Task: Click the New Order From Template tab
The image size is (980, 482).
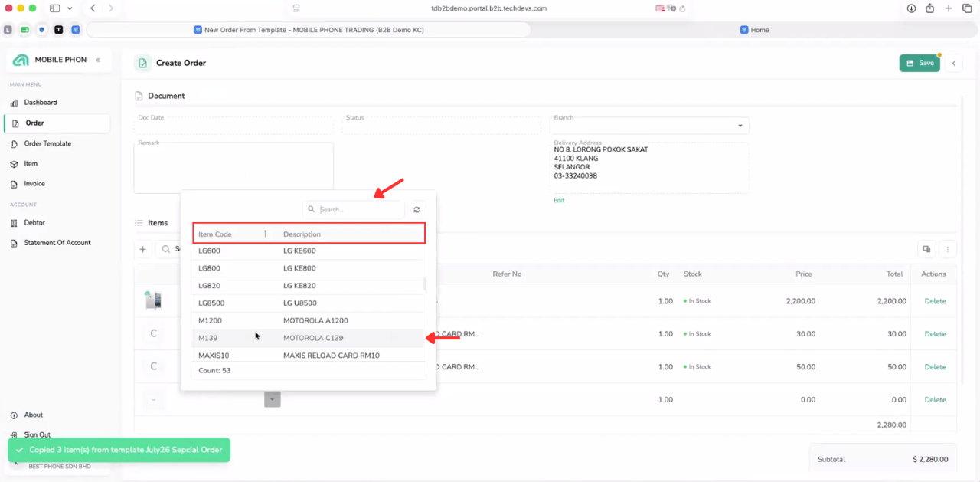Action: point(309,30)
